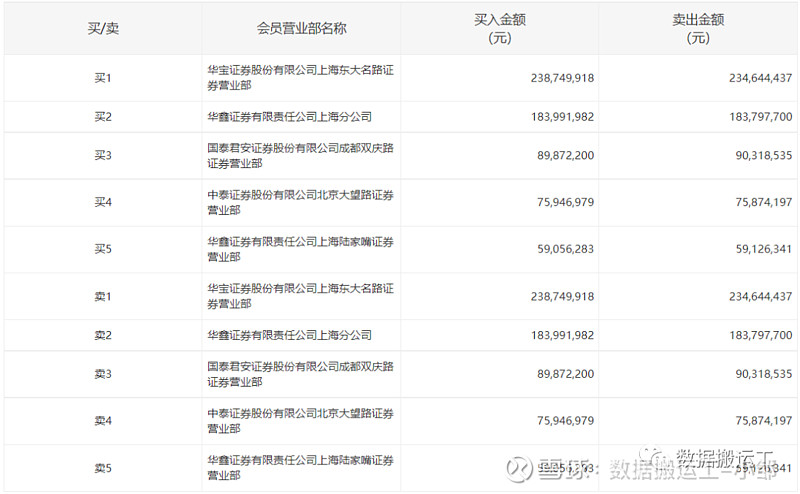Select the 会员营业部名称 column header
The height and width of the screenshot is (494, 800).
tap(301, 29)
